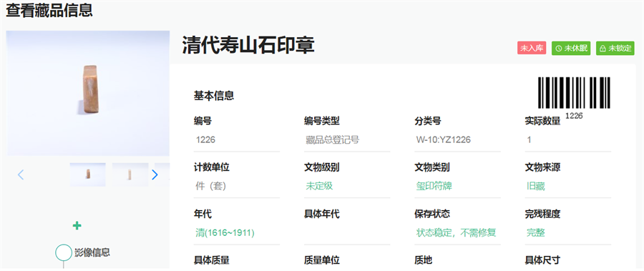Click the number 1226 under the barcode
The height and width of the screenshot is (271, 644).
[574, 116]
